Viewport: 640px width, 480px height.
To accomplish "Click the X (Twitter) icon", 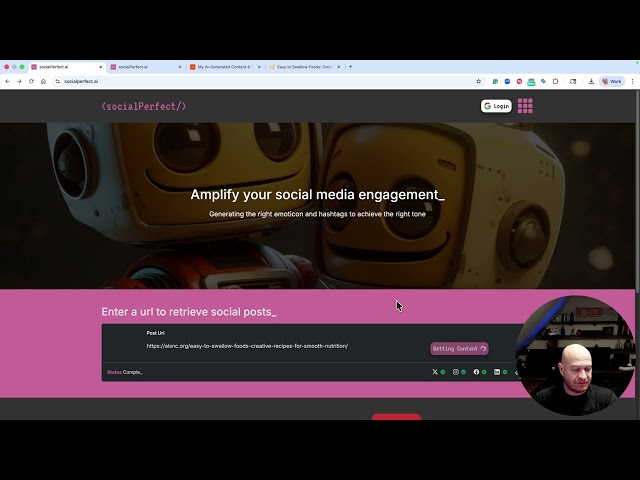I will [435, 372].
